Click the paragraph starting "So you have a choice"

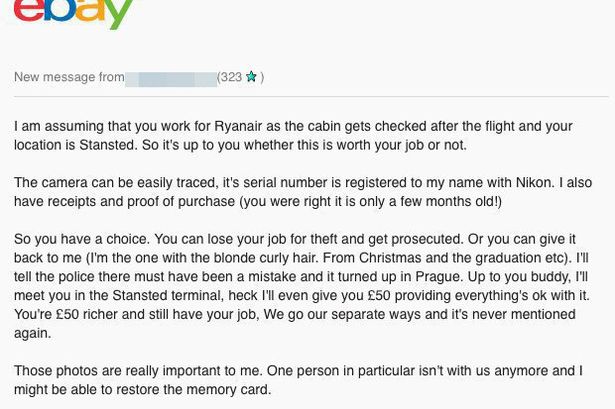(x=302, y=286)
